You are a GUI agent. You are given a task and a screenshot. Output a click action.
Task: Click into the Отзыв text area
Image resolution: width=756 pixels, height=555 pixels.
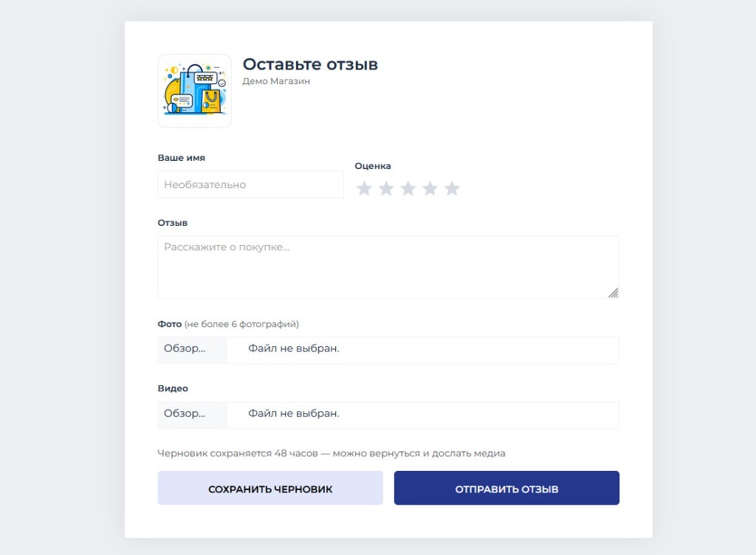tap(388, 267)
